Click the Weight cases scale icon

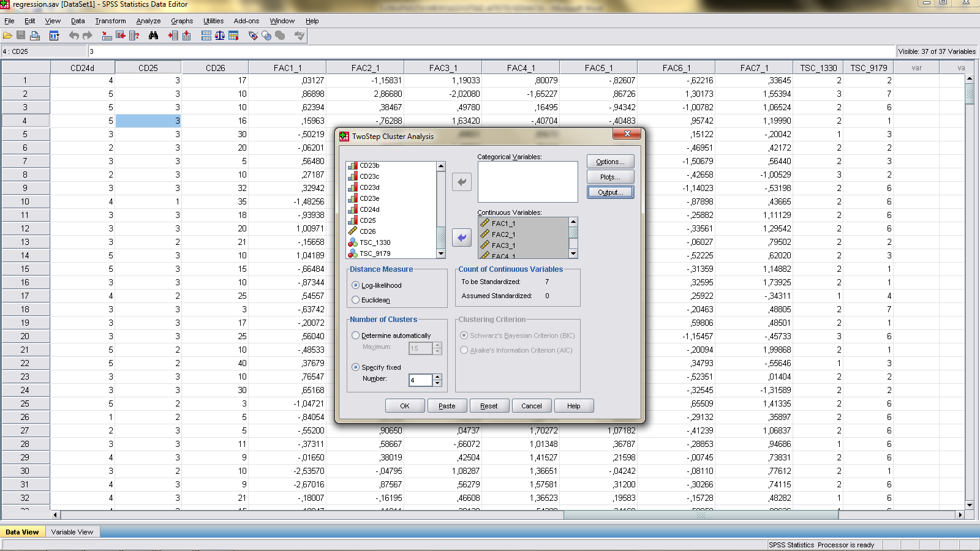pyautogui.click(x=220, y=36)
